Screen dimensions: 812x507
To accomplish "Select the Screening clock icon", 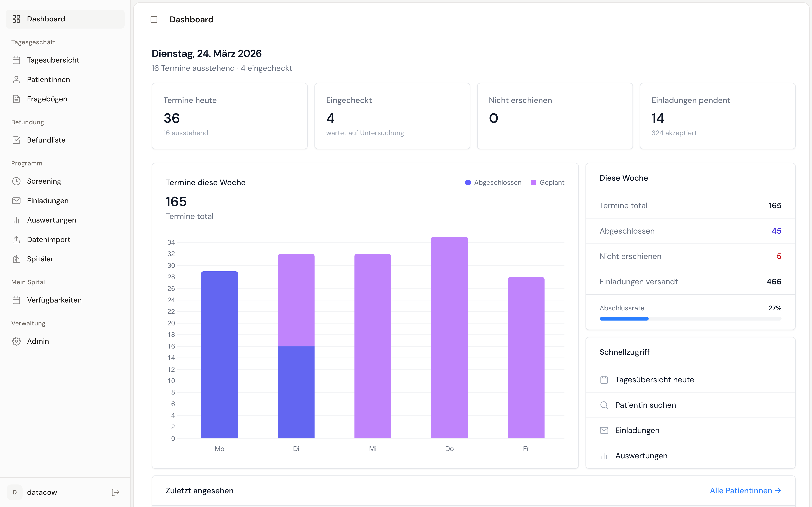I will pos(16,181).
